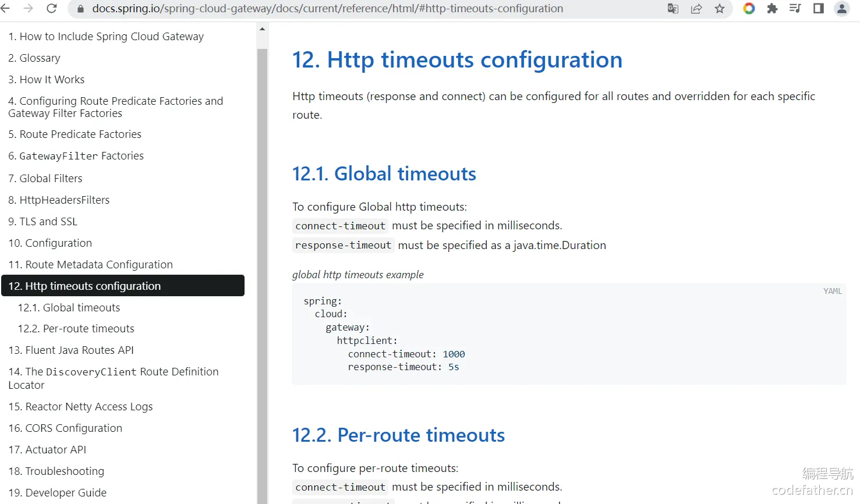Viewport: 860px width, 504px height.
Task: Click sidebar scrollbar up arrow
Action: 262,29
